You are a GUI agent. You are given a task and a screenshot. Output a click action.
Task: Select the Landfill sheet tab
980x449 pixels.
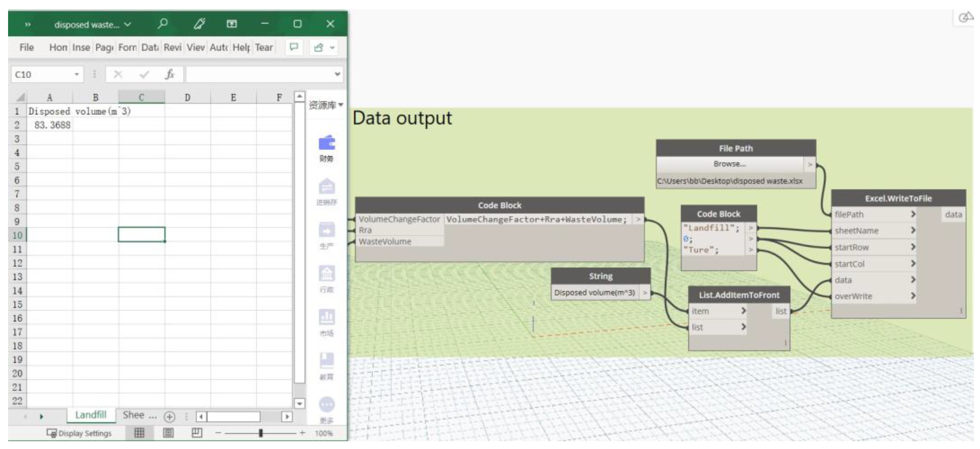tap(91, 415)
